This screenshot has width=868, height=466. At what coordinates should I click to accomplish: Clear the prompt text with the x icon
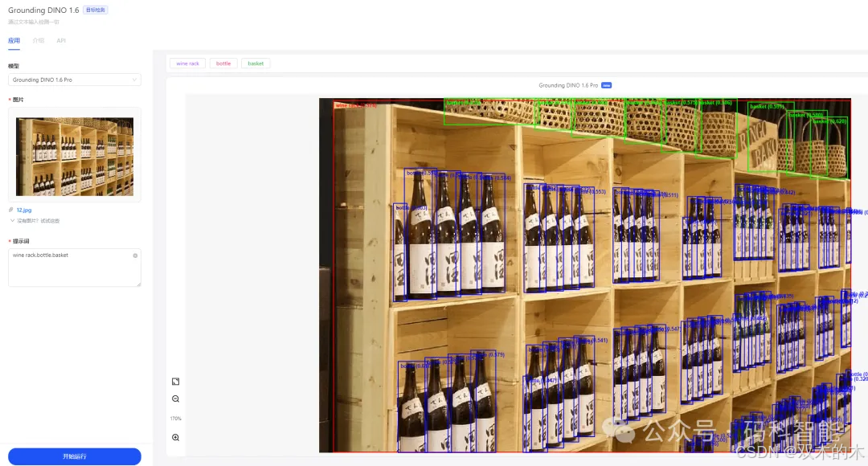tap(135, 255)
